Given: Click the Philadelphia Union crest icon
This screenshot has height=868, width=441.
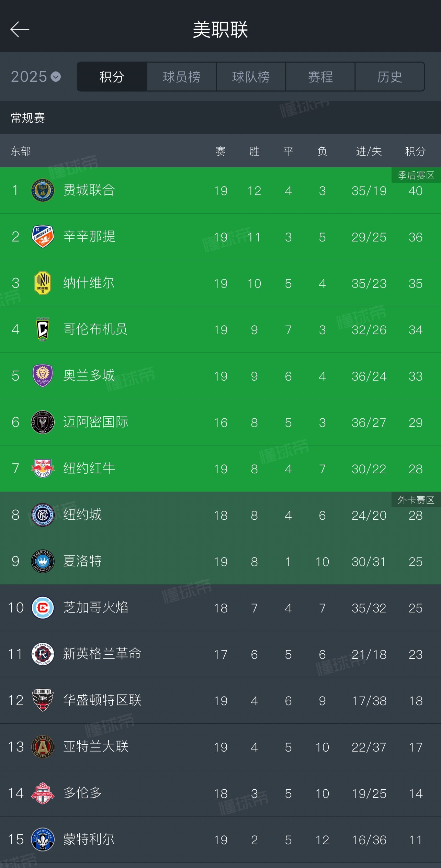Looking at the screenshot, I should pyautogui.click(x=43, y=190).
